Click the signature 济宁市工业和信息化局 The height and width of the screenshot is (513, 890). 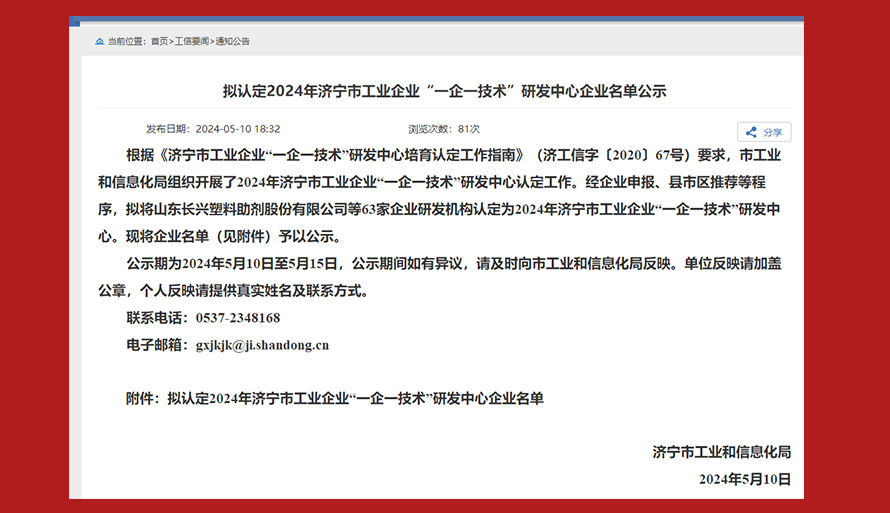pos(721,452)
